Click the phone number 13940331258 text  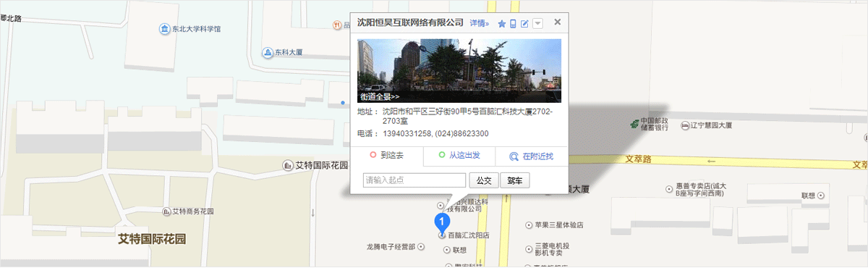pyautogui.click(x=406, y=134)
